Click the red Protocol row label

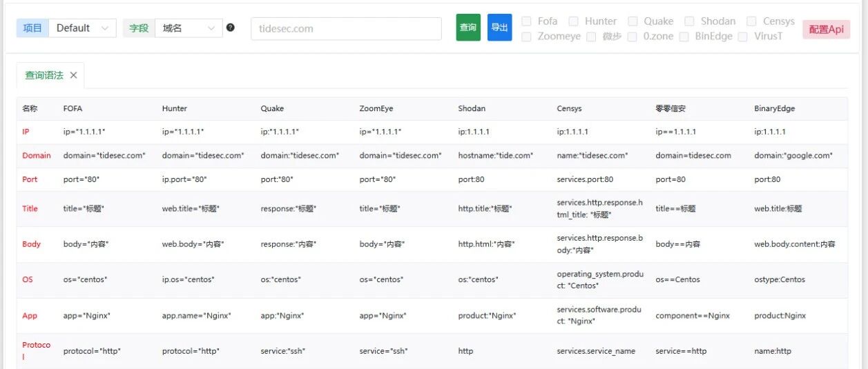click(x=36, y=350)
